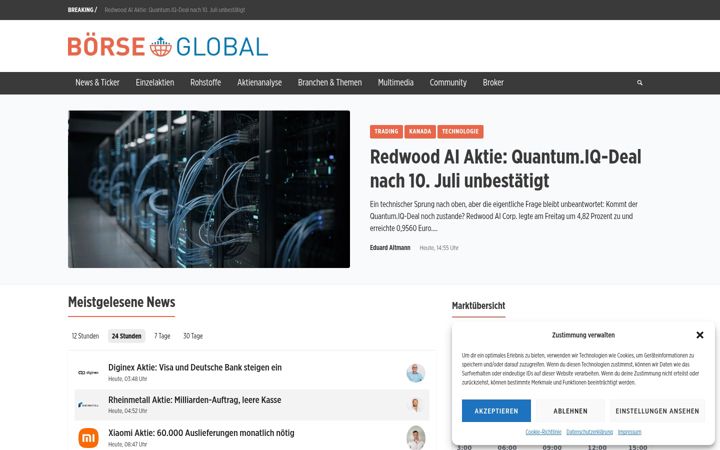Image resolution: width=720 pixels, height=450 pixels.
Task: Select the 7 Tage tab
Action: point(162,336)
